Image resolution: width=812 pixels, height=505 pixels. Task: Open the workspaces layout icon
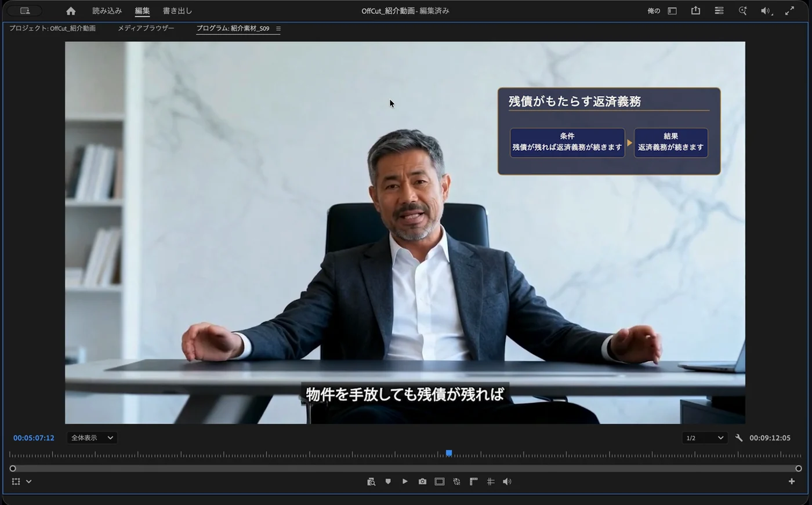point(672,11)
